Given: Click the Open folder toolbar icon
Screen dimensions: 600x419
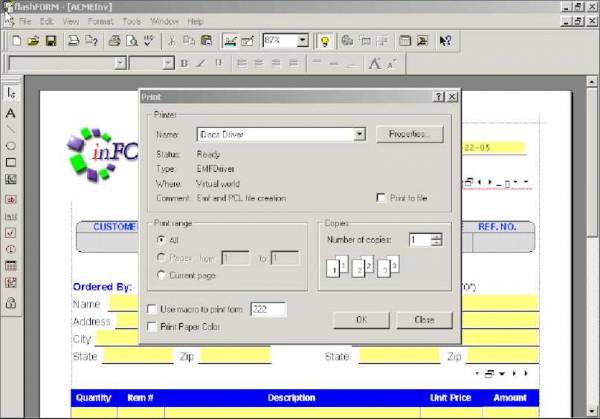Looking at the screenshot, I should click(x=33, y=41).
